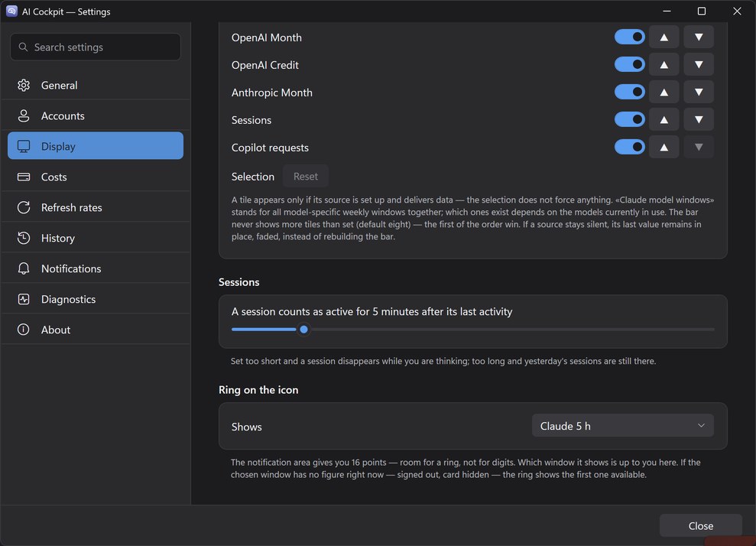Go to the Accounts section

click(x=96, y=115)
